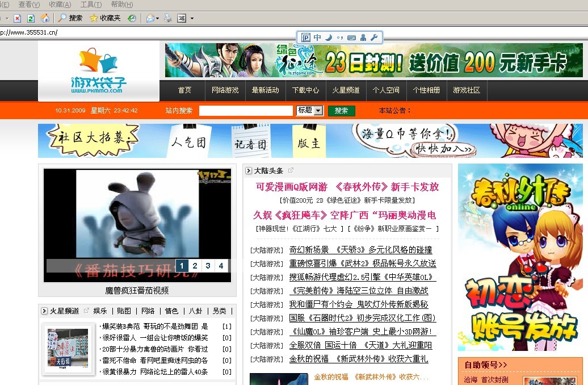Click the arrow icon beside 火星频道 section
Viewport: 588px width, 385px height.
[x=44, y=311]
